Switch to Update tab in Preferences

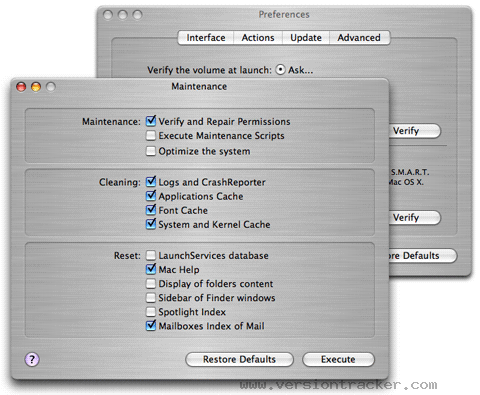tap(306, 38)
